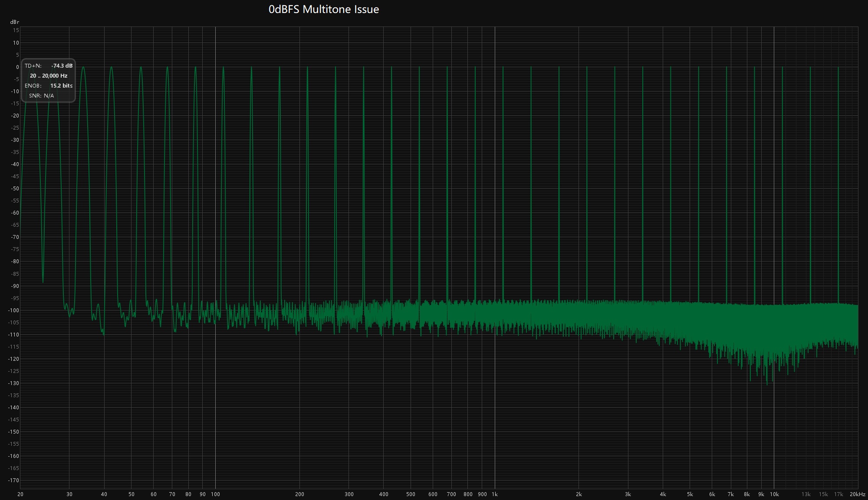
Task: Click the -50 dB vertical axis label
Action: (15, 189)
